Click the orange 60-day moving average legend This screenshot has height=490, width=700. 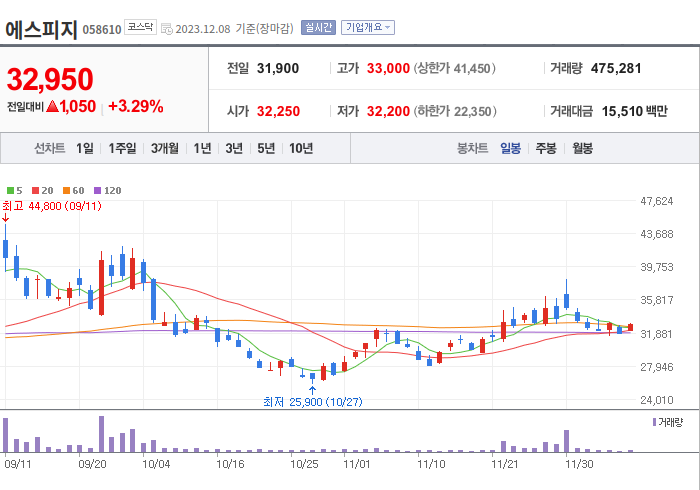[x=74, y=191]
